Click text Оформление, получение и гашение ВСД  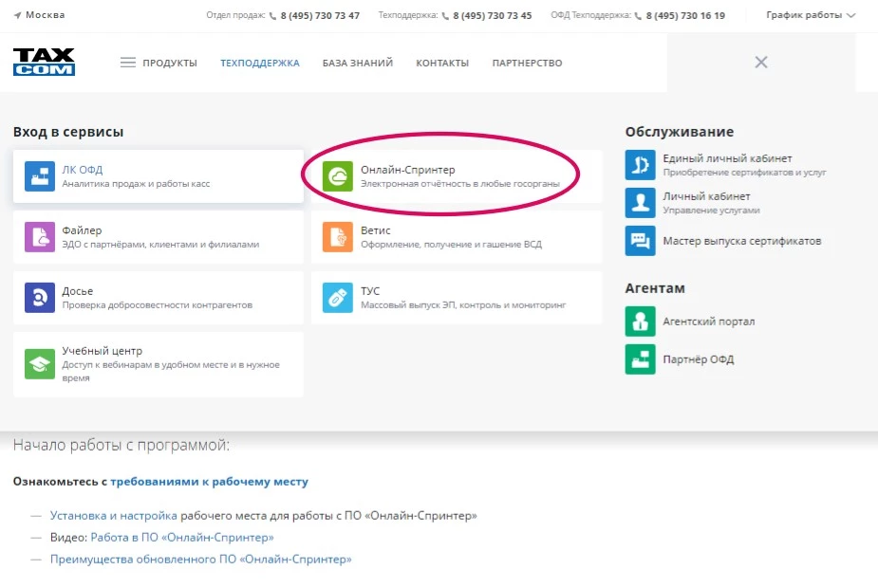coord(451,245)
